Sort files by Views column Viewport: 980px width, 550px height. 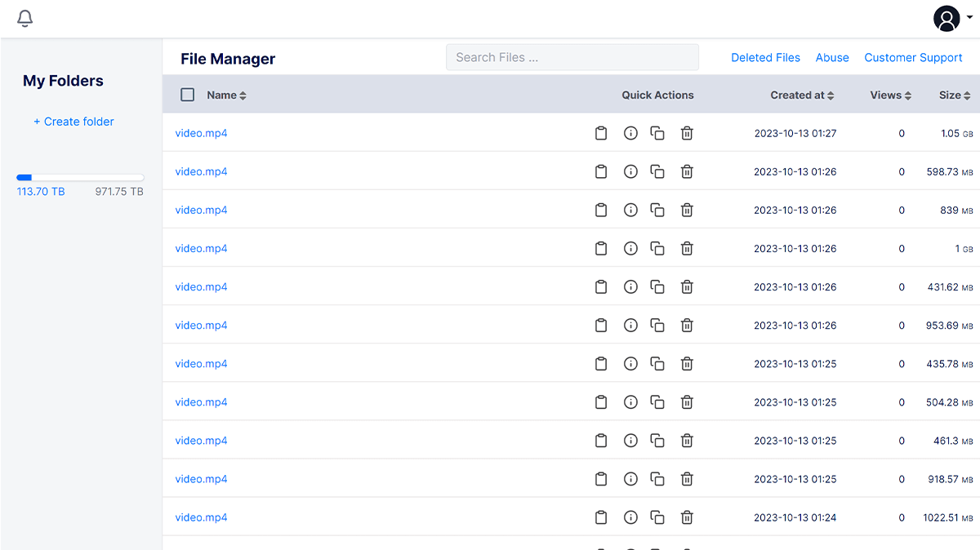coord(890,95)
